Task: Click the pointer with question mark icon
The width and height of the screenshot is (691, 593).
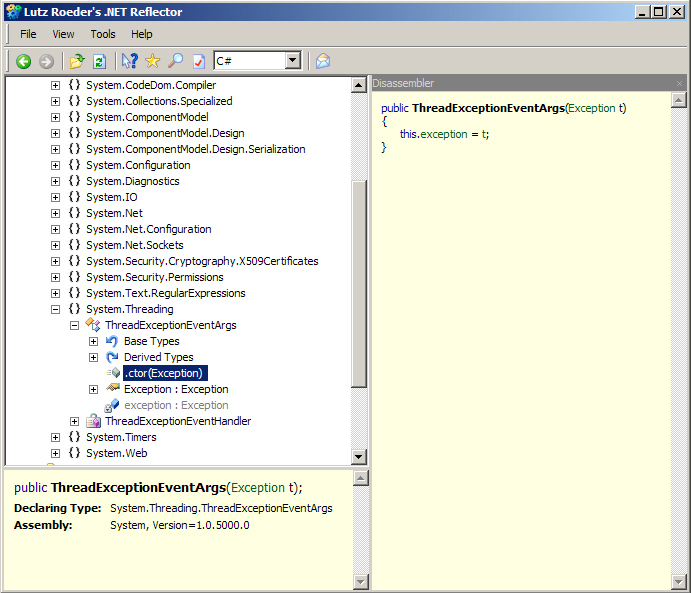Action: pos(129,62)
